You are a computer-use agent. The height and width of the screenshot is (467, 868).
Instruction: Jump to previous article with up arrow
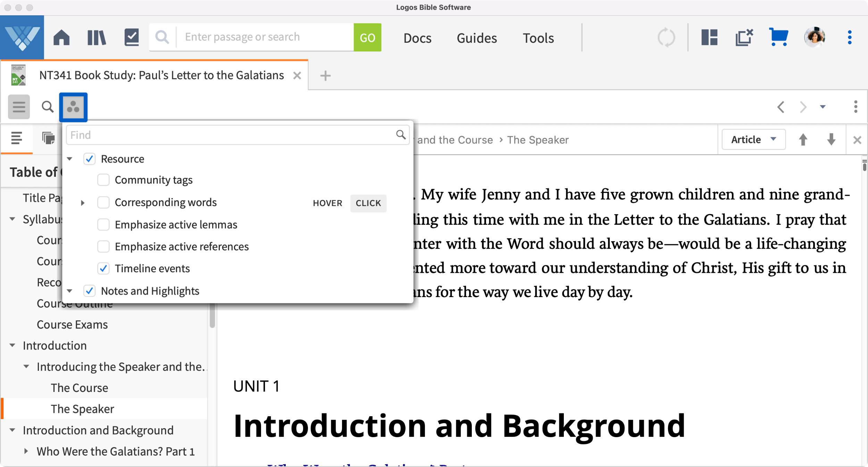[x=803, y=140]
